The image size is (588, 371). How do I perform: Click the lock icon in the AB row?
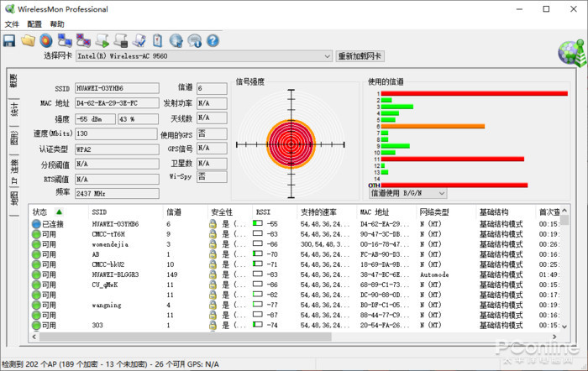pyautogui.click(x=213, y=254)
